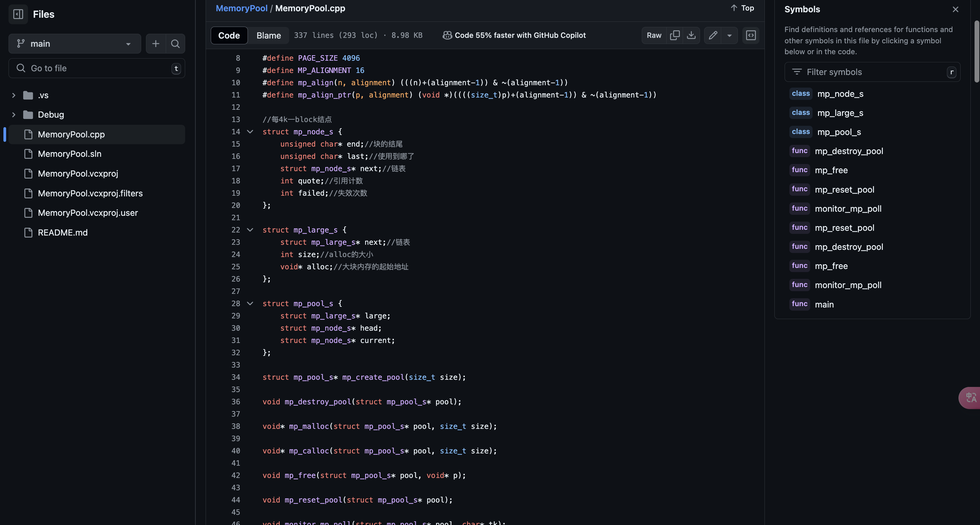Image resolution: width=980 pixels, height=525 pixels.
Task: Open the Debug folder
Action: coord(50,115)
